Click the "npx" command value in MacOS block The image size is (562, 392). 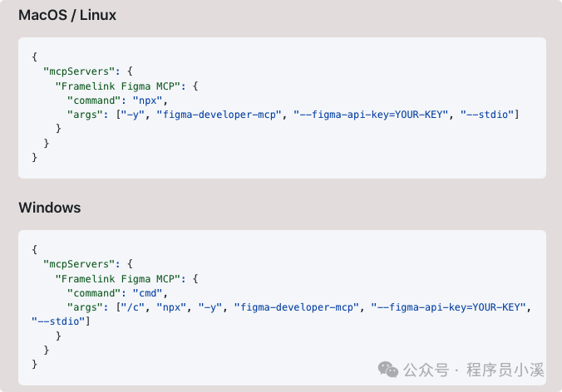[x=146, y=100]
